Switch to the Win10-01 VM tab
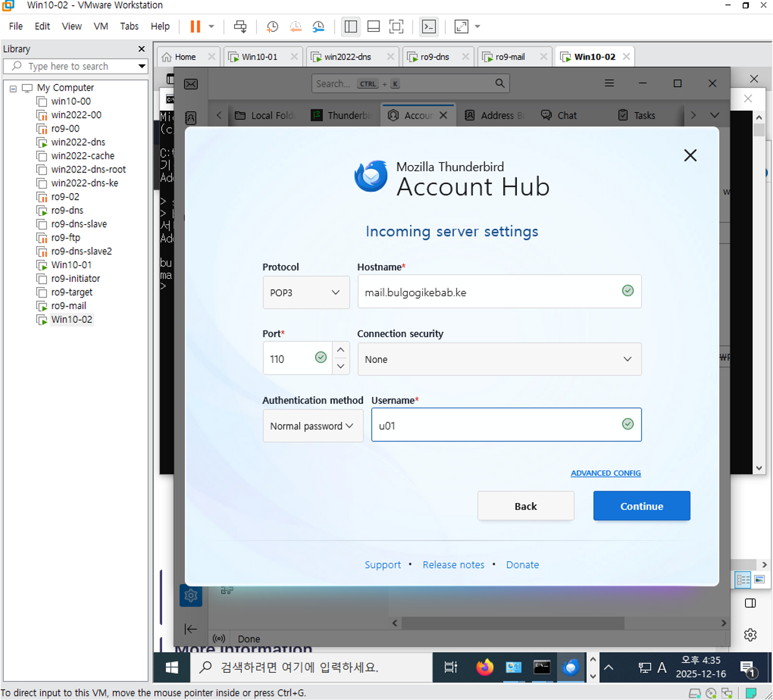The image size is (773, 700). click(x=259, y=57)
